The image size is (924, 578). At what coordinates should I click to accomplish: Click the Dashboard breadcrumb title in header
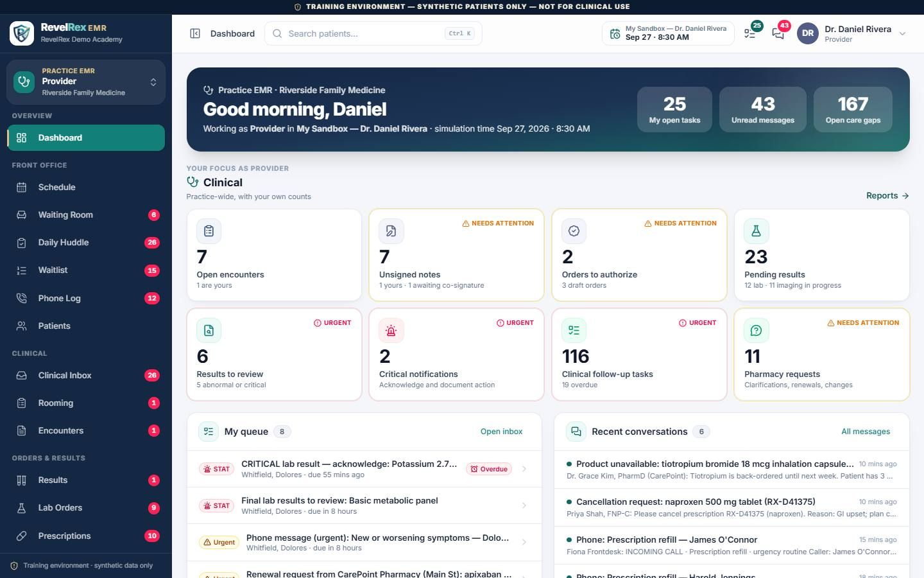[232, 33]
